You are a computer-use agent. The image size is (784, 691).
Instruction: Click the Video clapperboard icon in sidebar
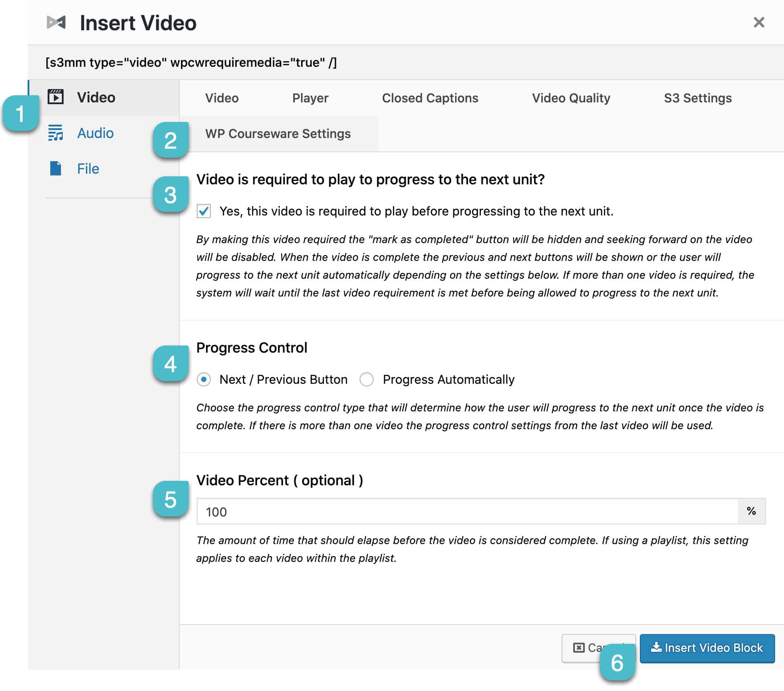pos(56,97)
